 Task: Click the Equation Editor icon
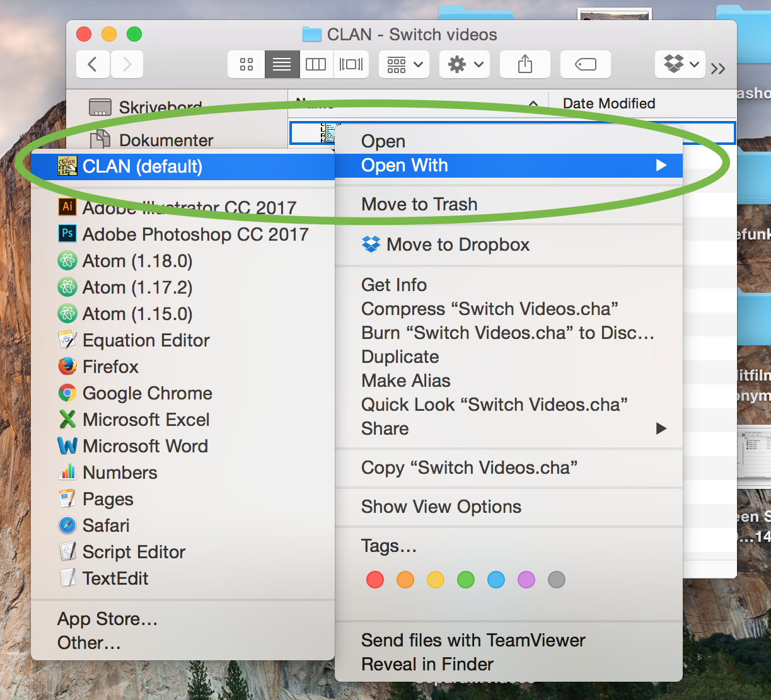pyautogui.click(x=67, y=340)
